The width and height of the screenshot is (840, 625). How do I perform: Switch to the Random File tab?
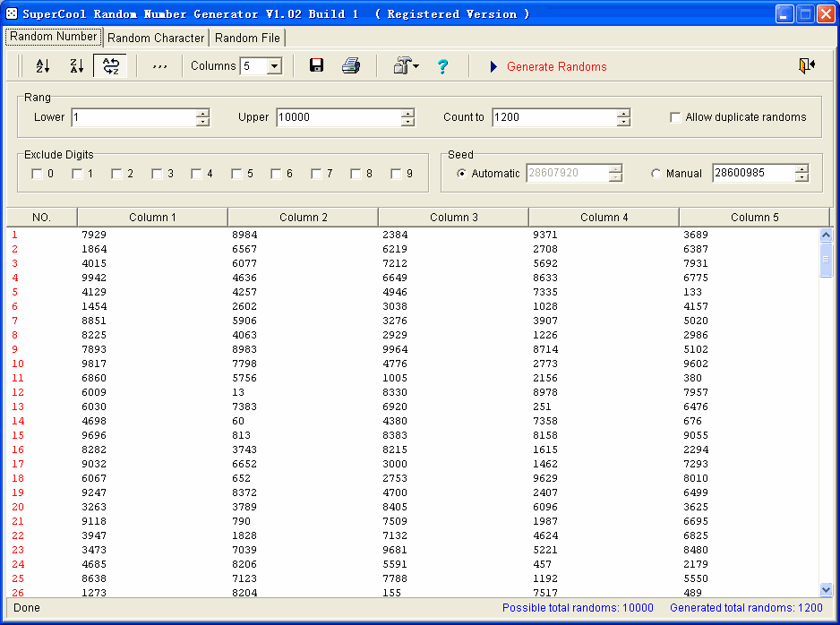(247, 38)
